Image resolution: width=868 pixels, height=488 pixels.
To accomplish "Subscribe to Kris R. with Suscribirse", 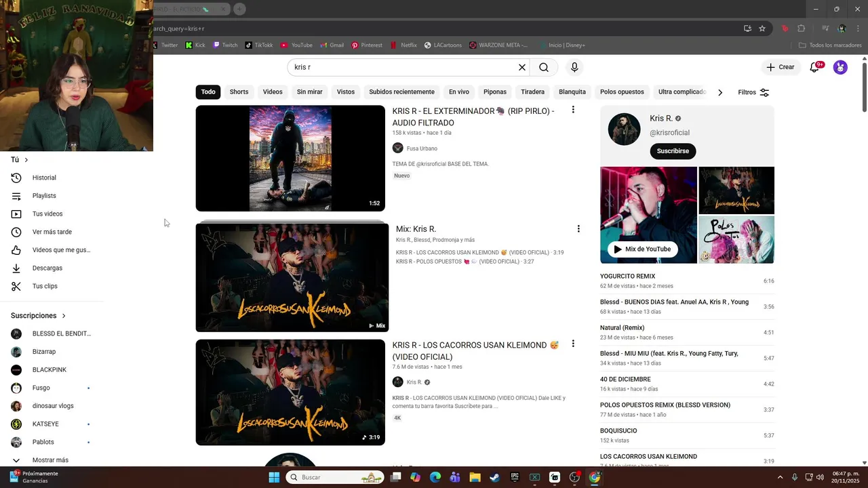I will (673, 151).
